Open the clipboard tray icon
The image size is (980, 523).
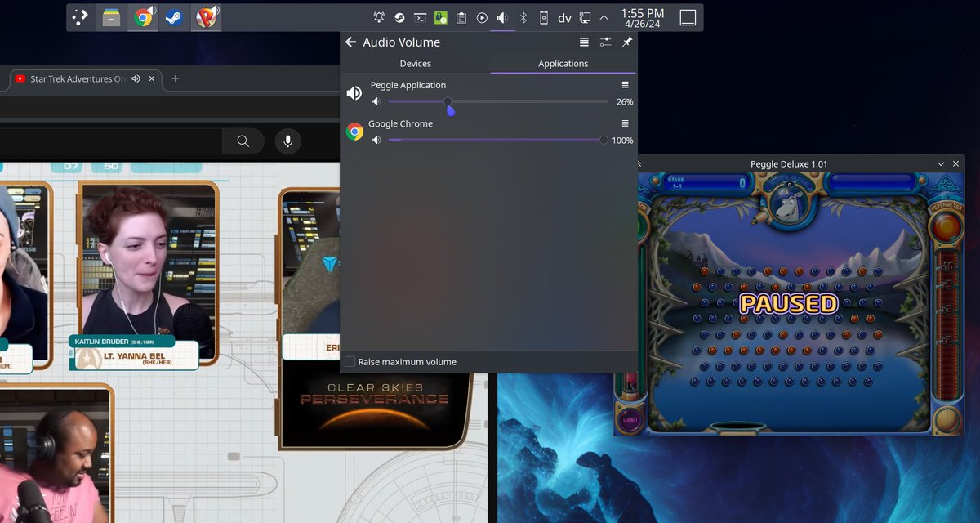click(461, 17)
